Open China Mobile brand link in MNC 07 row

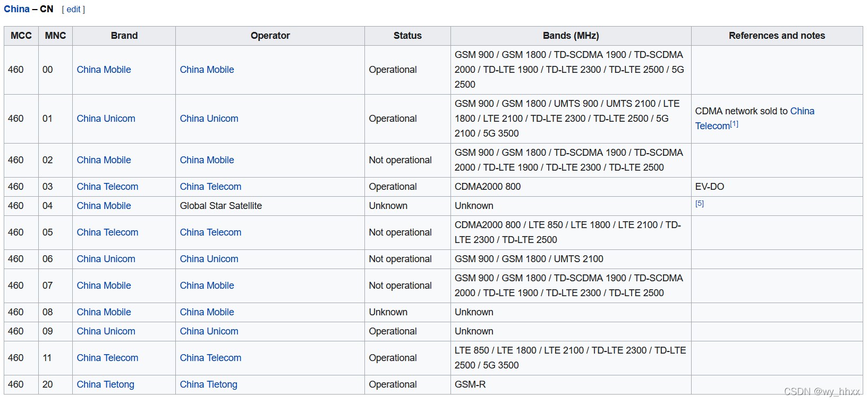pos(104,286)
